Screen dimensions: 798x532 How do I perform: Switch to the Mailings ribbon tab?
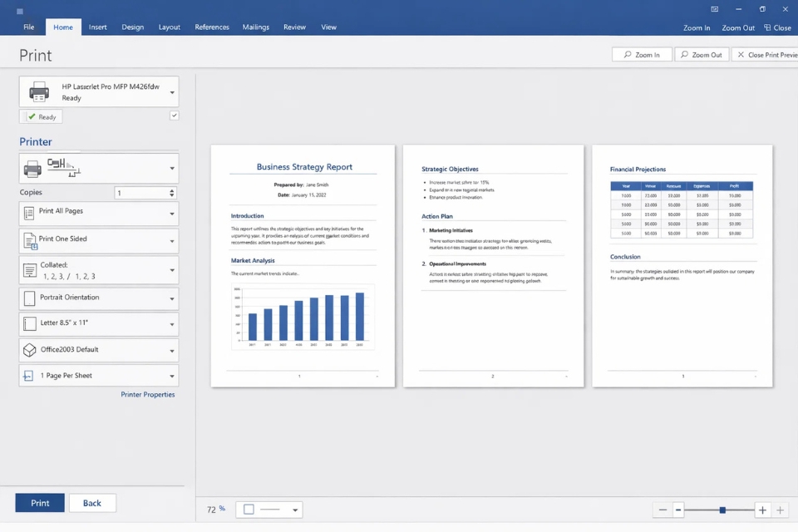(x=255, y=27)
